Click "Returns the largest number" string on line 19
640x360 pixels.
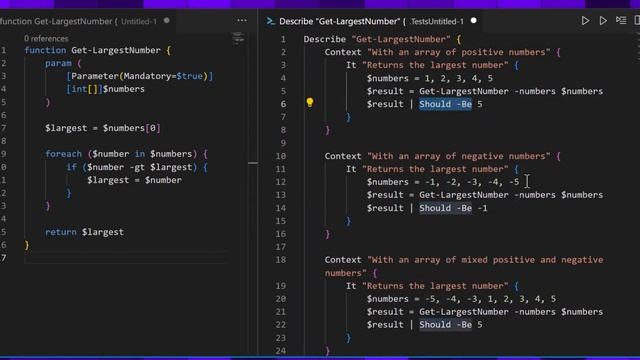coord(435,286)
